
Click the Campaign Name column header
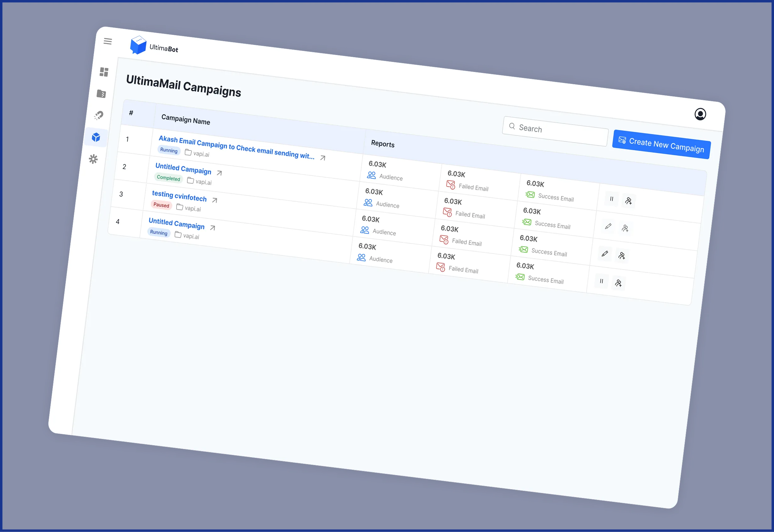(185, 119)
